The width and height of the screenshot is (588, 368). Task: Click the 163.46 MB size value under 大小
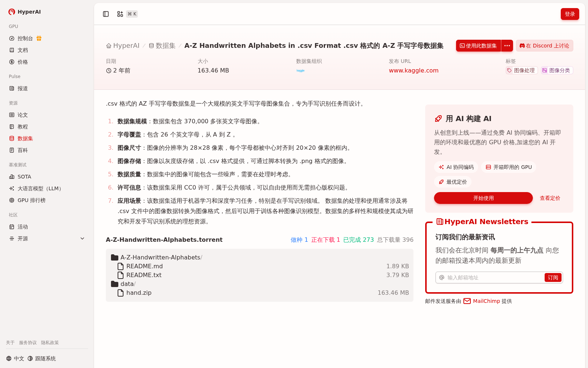coord(213,70)
